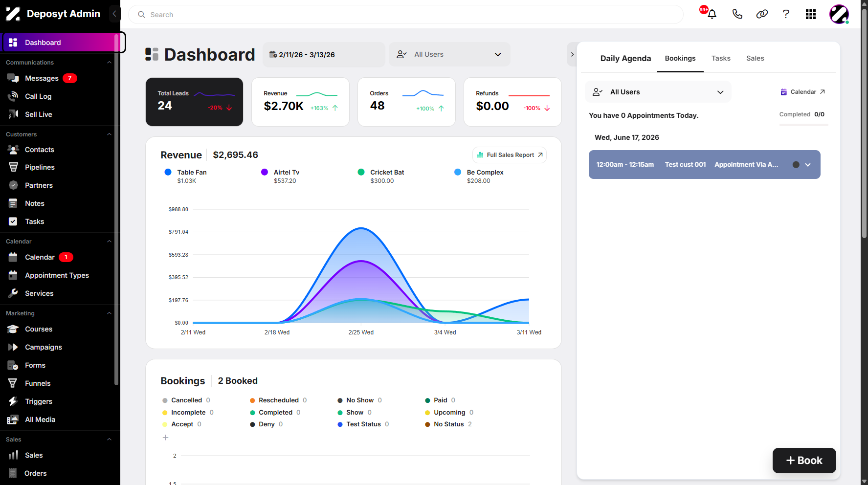The width and height of the screenshot is (868, 485).
Task: Collapse the Customers section
Action: [x=109, y=134]
